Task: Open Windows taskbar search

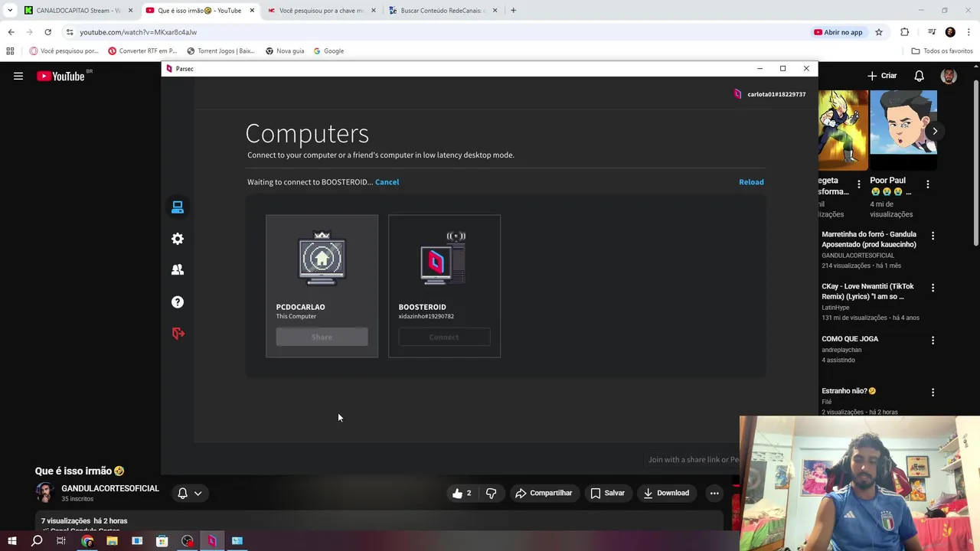Action: (x=37, y=541)
